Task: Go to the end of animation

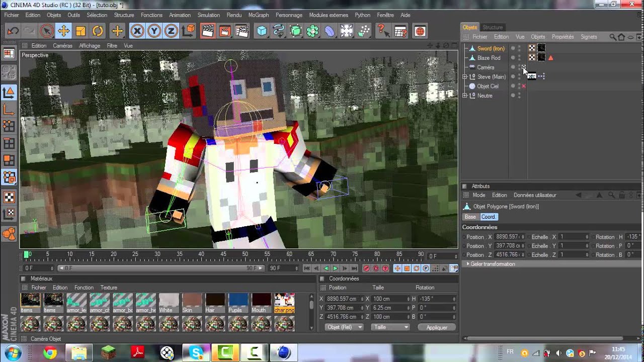Action: tap(354, 268)
